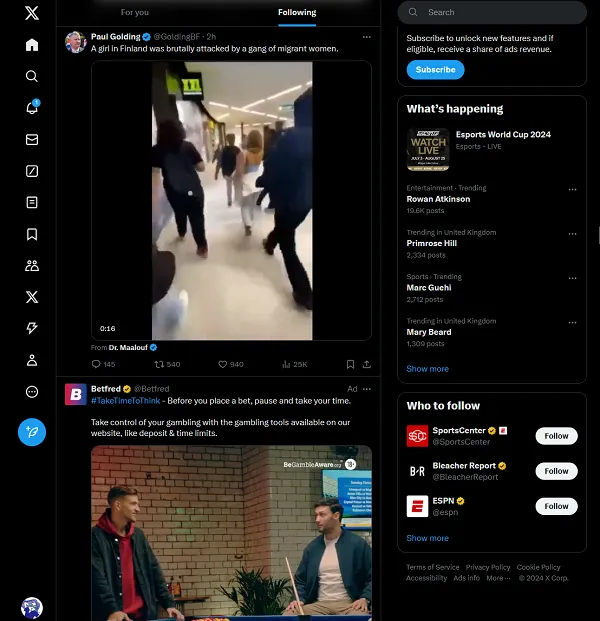Viewport: 600px width, 621px height.
Task: Open Esports World Cup 2024 event
Action: [x=492, y=149]
